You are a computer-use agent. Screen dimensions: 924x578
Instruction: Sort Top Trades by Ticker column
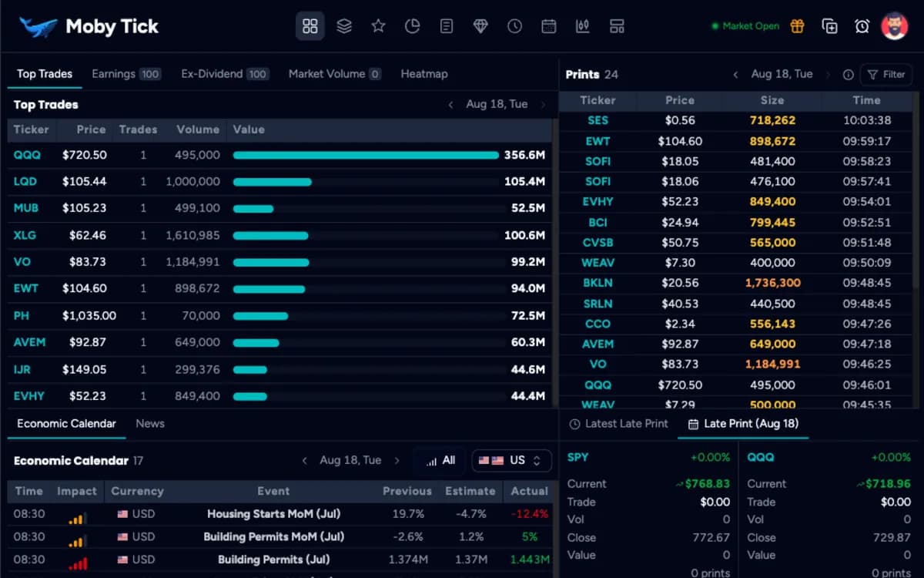(x=31, y=129)
